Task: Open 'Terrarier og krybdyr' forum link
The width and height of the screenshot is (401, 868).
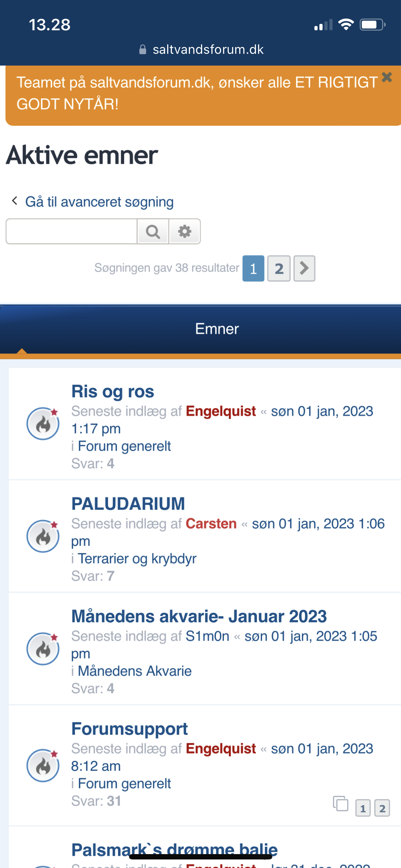Action: 137,558
